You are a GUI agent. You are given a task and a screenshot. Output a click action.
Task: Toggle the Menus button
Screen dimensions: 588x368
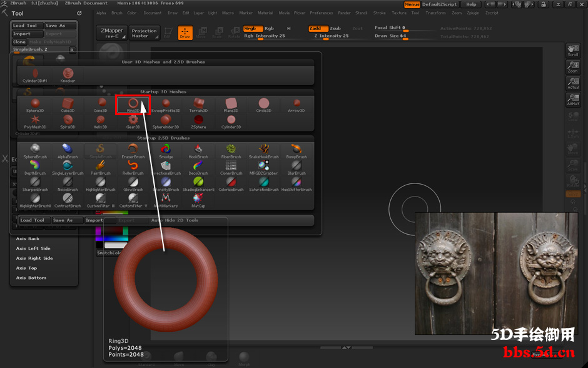point(412,4)
